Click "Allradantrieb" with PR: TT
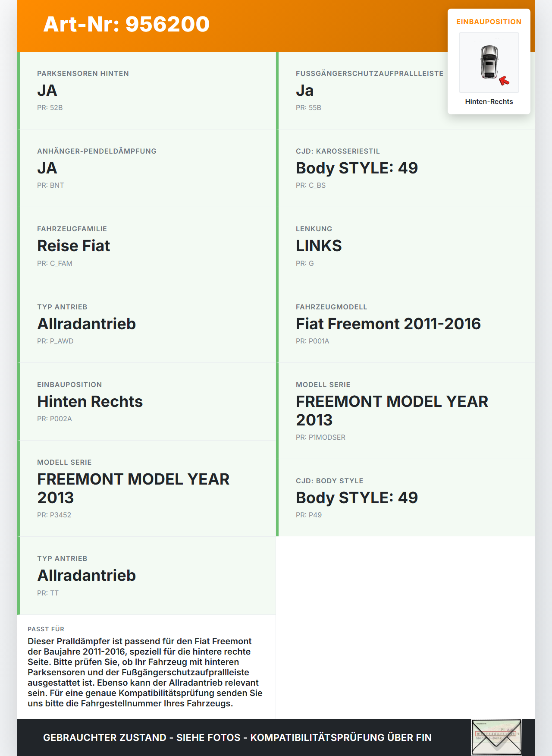 86,576
